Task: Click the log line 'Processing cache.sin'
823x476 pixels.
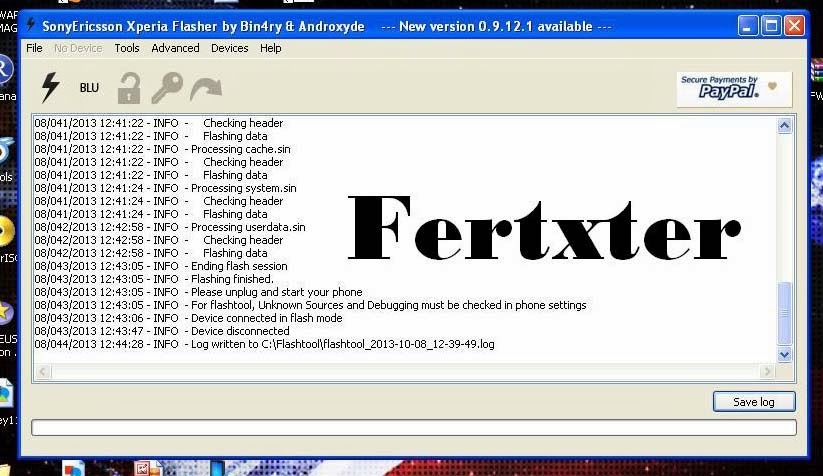Action: [163, 149]
